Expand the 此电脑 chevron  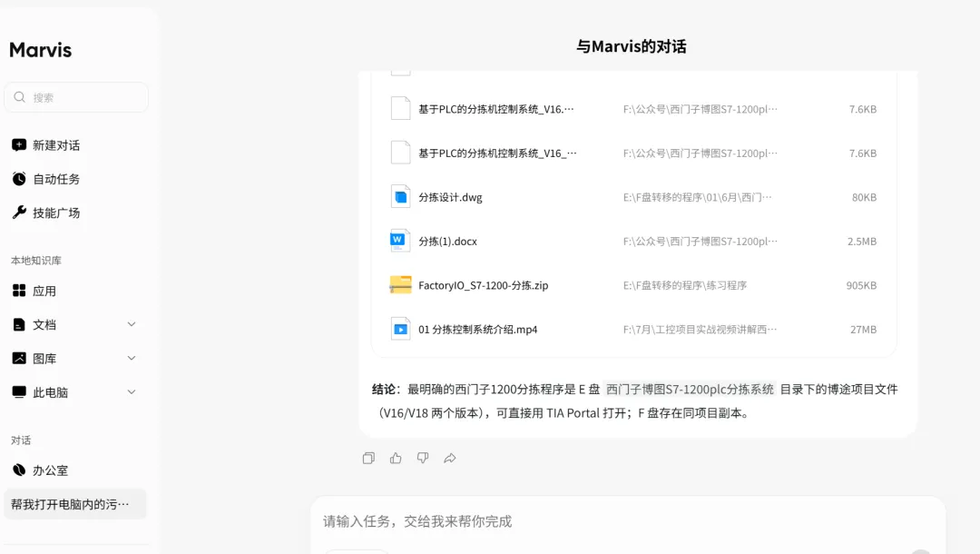coord(132,392)
